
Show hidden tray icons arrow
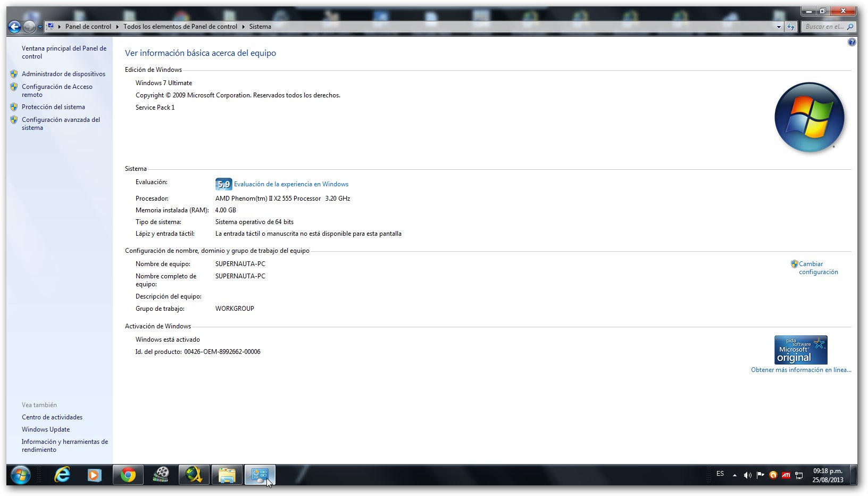coord(735,475)
